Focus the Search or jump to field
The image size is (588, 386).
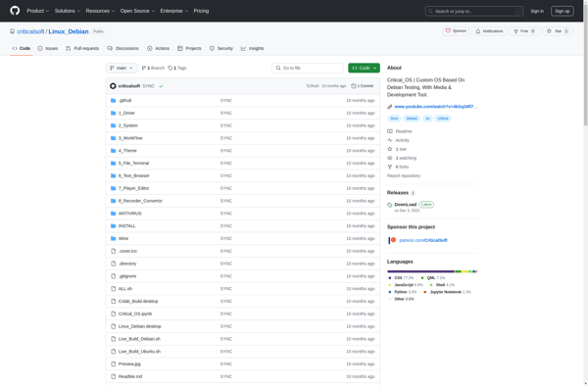pyautogui.click(x=474, y=11)
